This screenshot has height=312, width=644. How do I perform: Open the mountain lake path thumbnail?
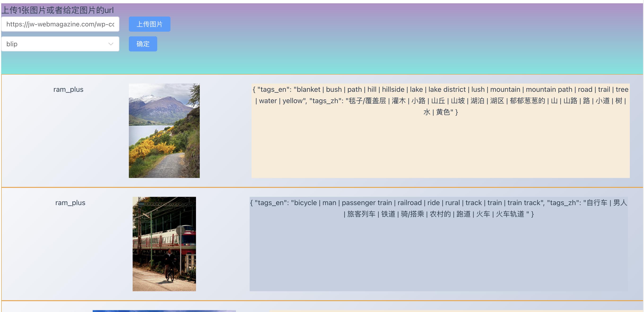coord(164,131)
